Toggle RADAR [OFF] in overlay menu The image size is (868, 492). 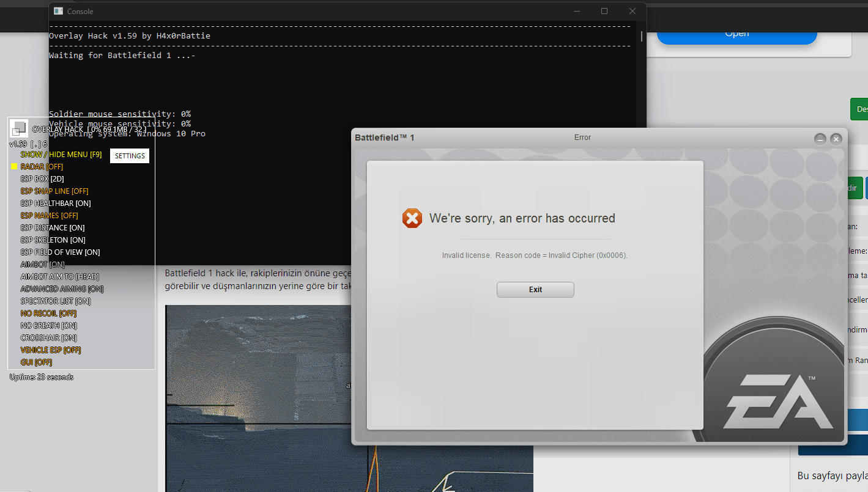42,166
